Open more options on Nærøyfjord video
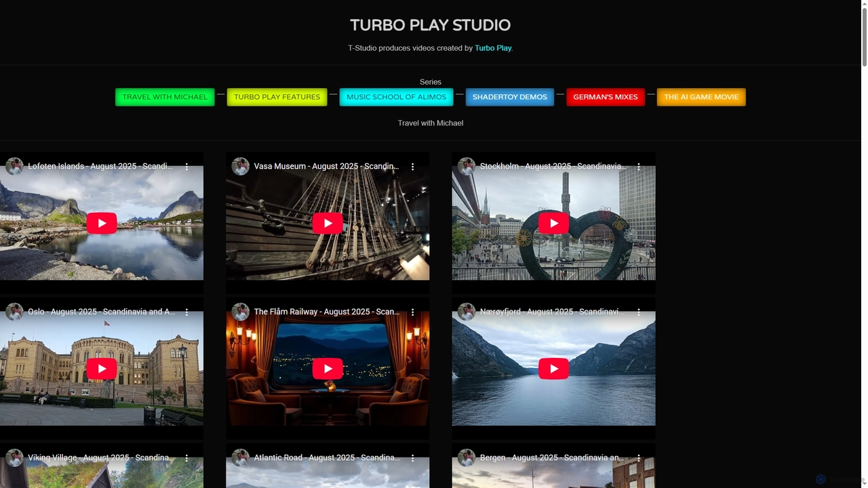Screen dimensions: 868x488 click(638, 312)
